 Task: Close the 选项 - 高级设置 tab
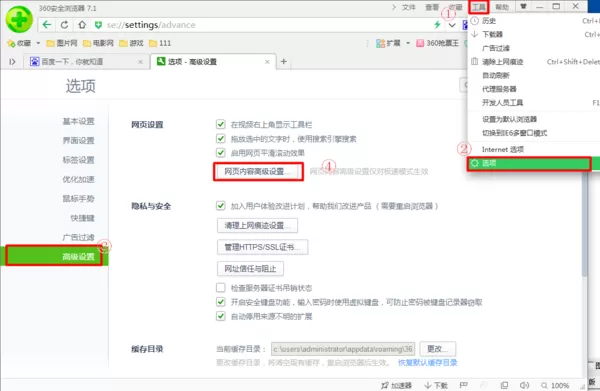pyautogui.click(x=267, y=62)
